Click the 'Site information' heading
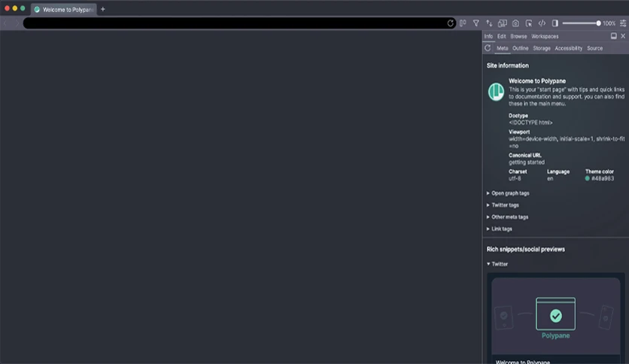The width and height of the screenshot is (629, 364). pyautogui.click(x=507, y=65)
